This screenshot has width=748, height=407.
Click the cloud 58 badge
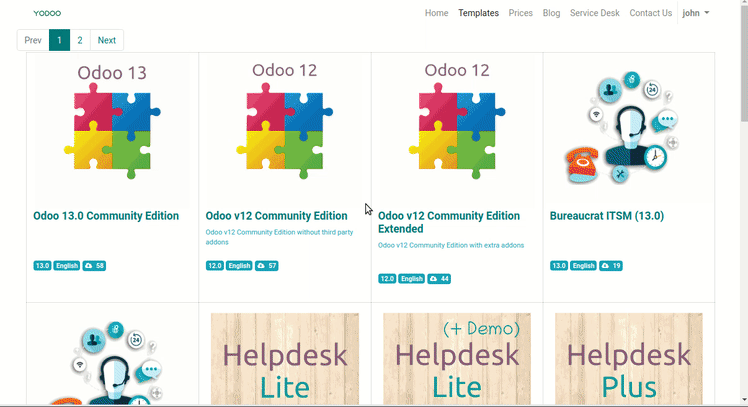pyautogui.click(x=94, y=266)
